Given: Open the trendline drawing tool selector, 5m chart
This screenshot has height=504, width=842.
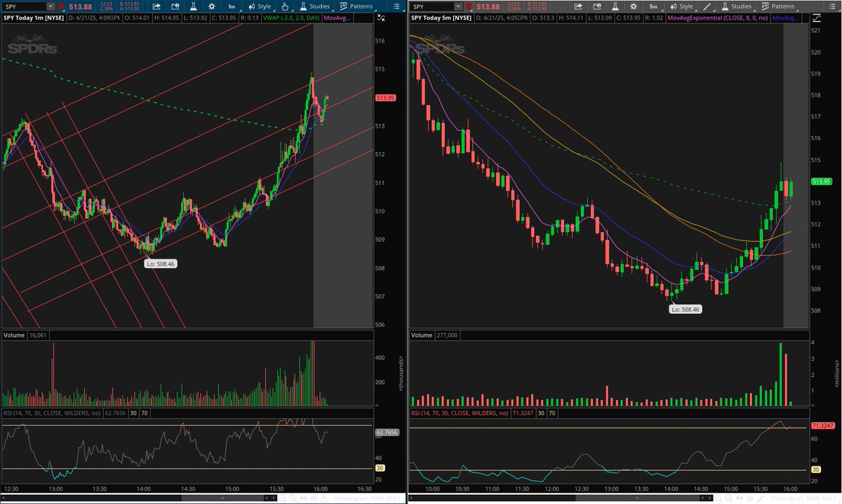Looking at the screenshot, I should (x=707, y=6).
